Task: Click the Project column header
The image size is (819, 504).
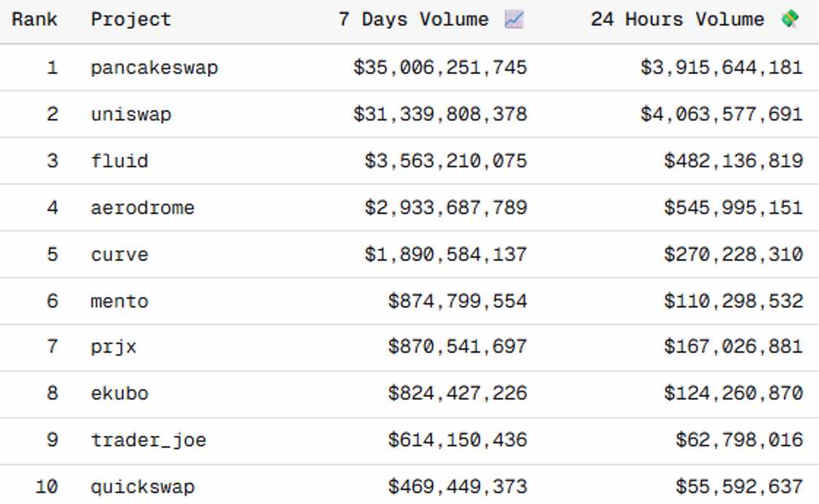Action: pyautogui.click(x=131, y=20)
